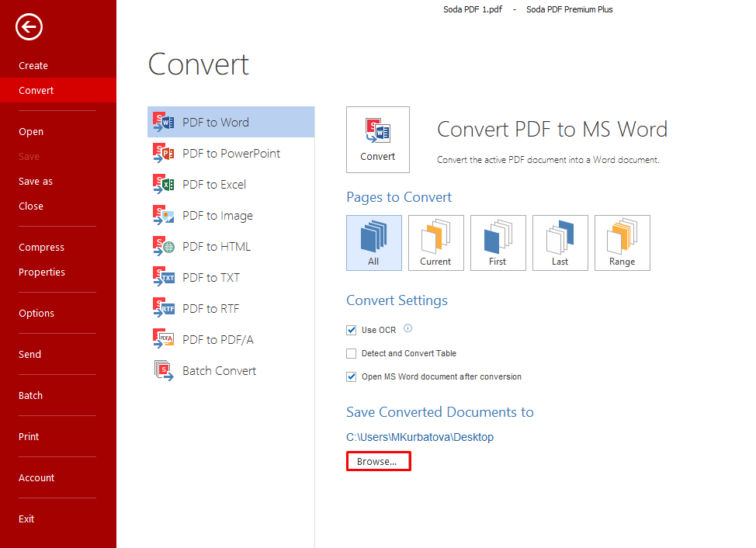The width and height of the screenshot is (756, 548).
Task: Select the PDF to PowerPoint text entry
Action: 231,153
